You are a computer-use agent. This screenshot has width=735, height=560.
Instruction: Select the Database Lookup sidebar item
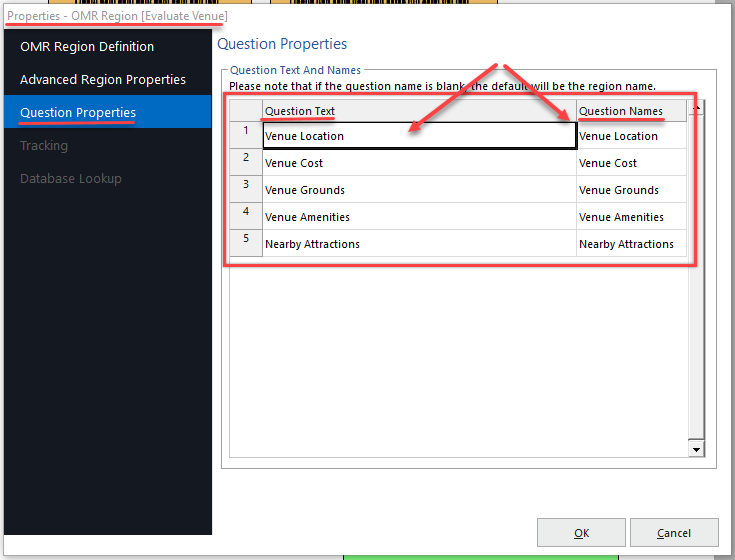click(107, 178)
